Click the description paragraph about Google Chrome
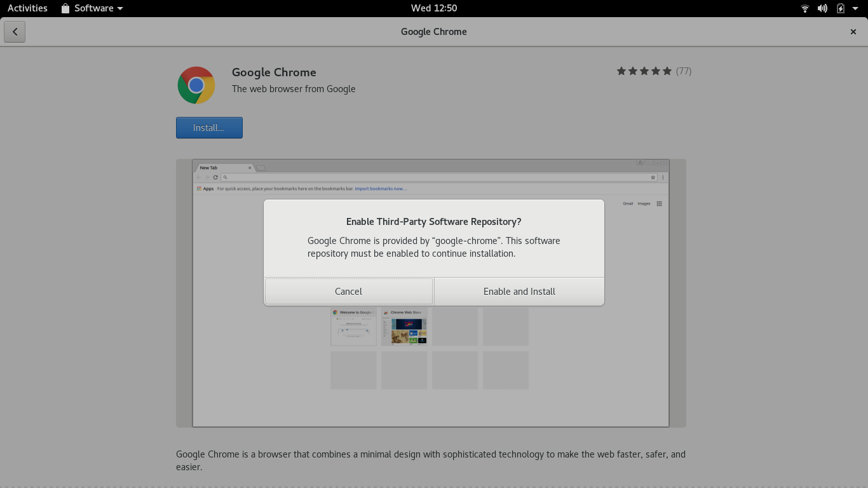 pyautogui.click(x=431, y=461)
